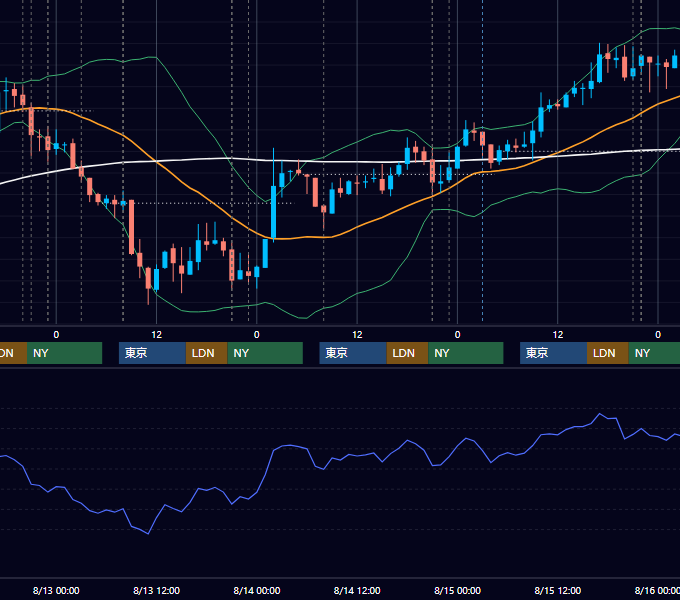The image size is (680, 600).
Task: Click hour label 12 above 8/13 12:00
Action: pos(157,335)
